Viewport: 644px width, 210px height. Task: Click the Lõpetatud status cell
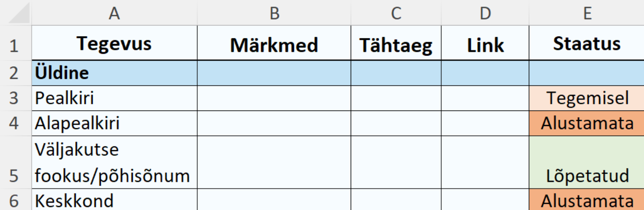pyautogui.click(x=587, y=162)
